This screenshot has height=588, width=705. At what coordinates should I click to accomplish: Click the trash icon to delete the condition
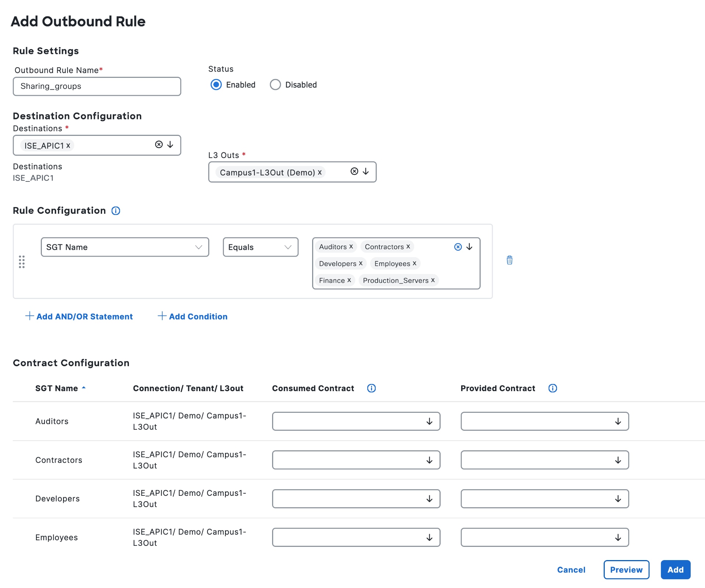509,260
